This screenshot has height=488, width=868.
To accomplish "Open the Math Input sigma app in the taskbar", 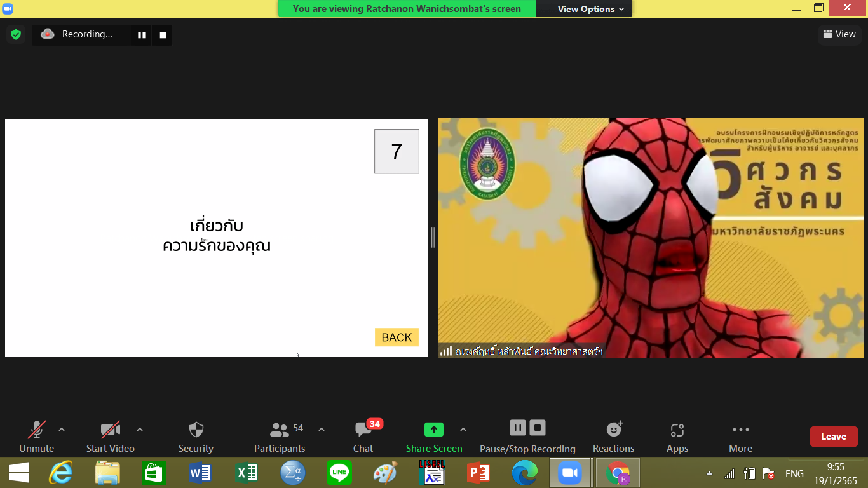I will coord(293,473).
